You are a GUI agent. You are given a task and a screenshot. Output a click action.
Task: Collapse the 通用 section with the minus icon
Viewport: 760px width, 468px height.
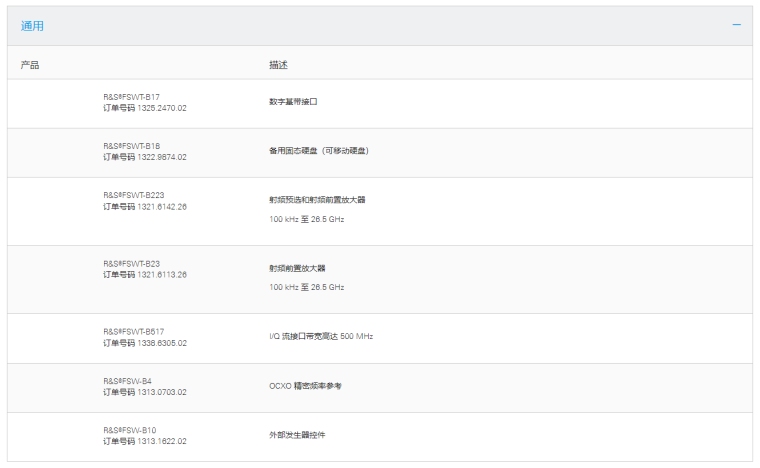(736, 25)
